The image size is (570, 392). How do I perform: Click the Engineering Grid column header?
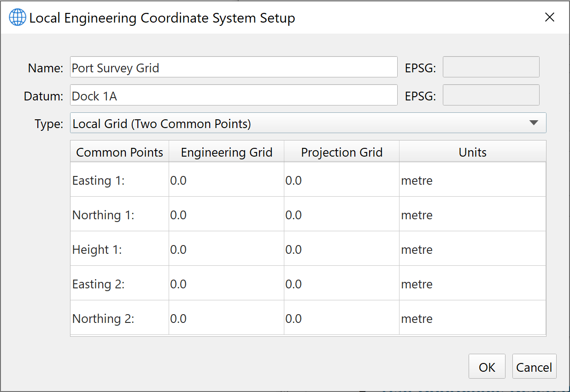pos(226,152)
